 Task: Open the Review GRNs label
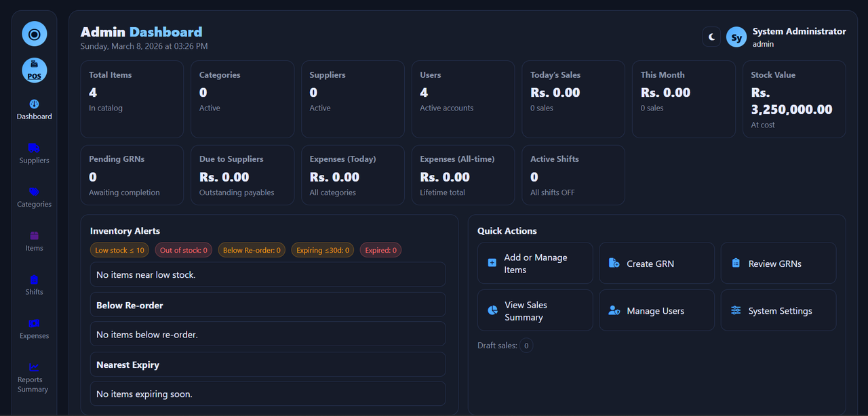pos(775,264)
